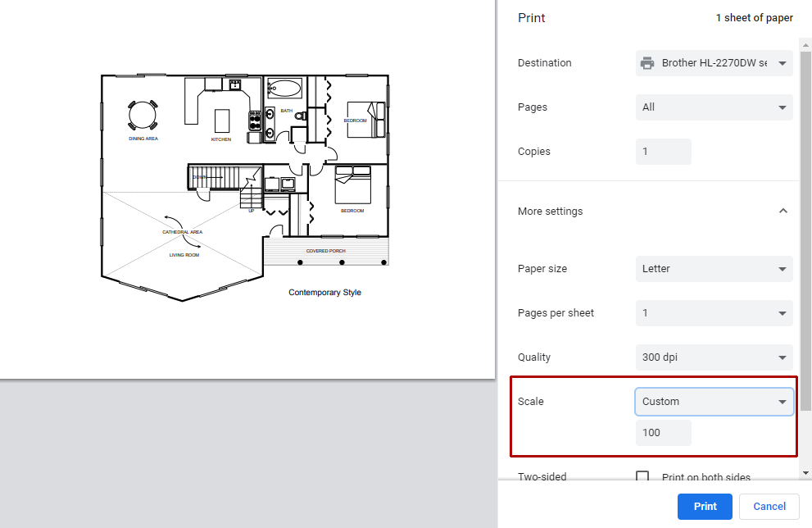The width and height of the screenshot is (812, 528).
Task: Click the printer icon in Destination field
Action: point(647,63)
